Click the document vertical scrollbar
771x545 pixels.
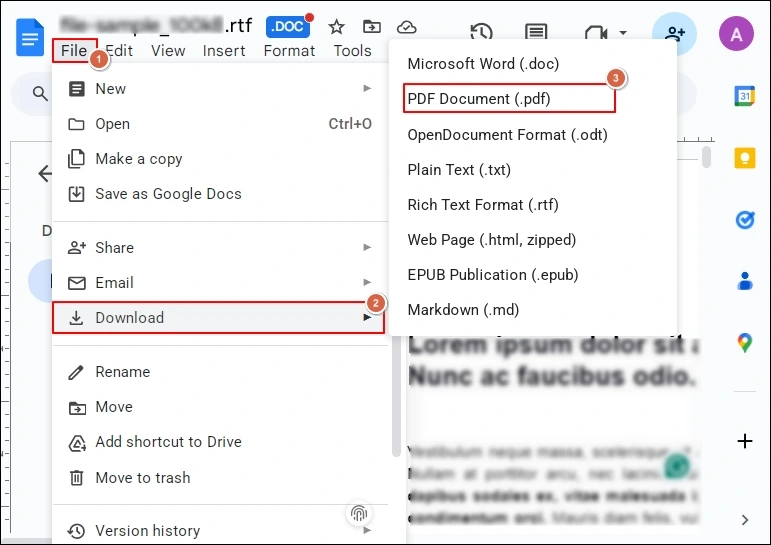(707, 157)
